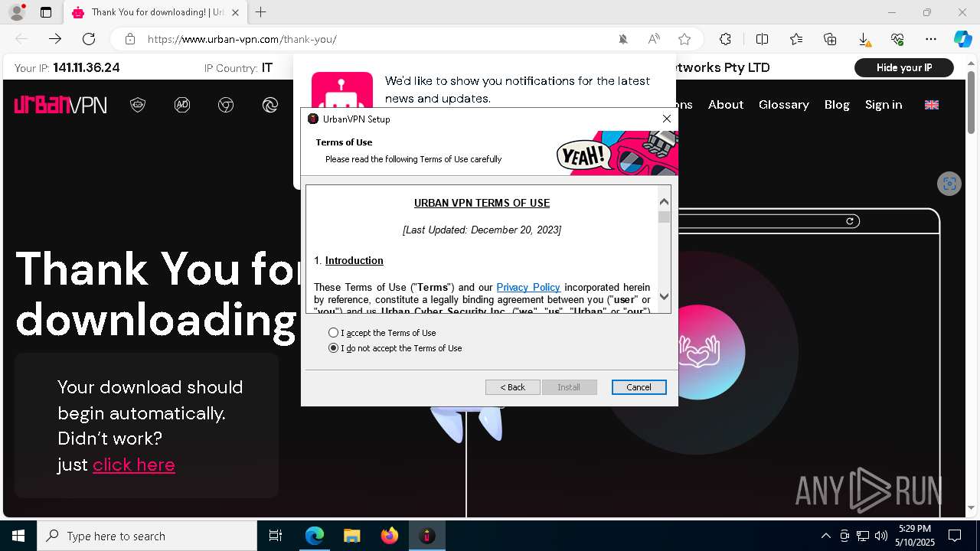Go forward in browser history
This screenshot has height=551, width=980.
[55, 39]
